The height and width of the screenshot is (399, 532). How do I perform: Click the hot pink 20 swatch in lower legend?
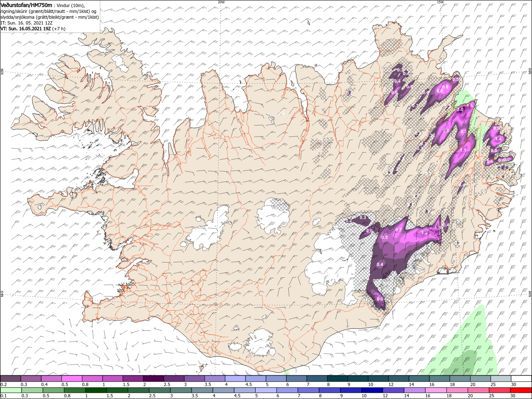click(478, 390)
